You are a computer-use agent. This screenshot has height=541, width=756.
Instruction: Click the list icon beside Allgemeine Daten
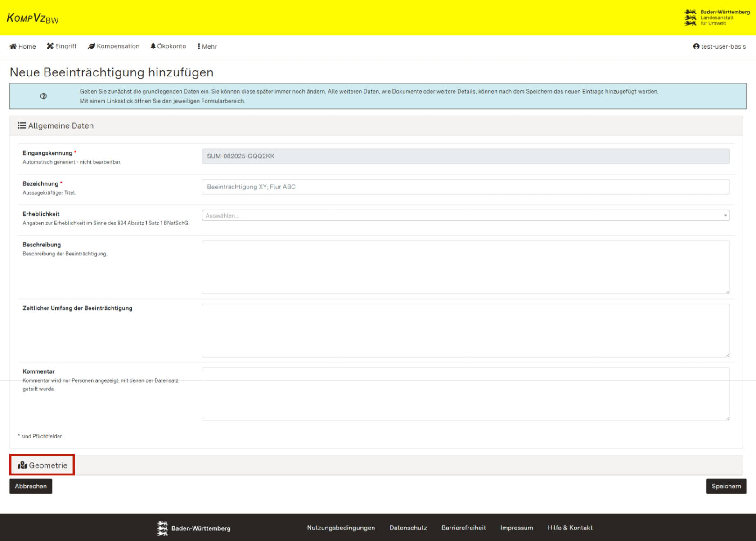[x=22, y=125]
